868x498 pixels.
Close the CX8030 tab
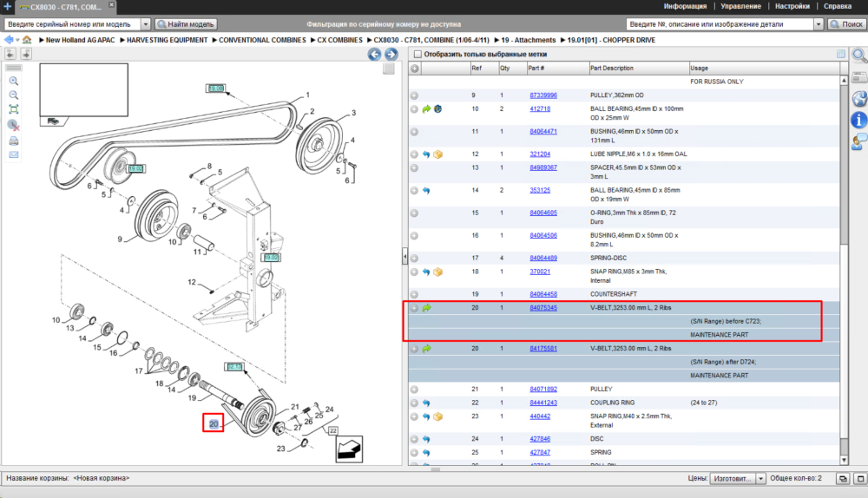pos(111,4)
